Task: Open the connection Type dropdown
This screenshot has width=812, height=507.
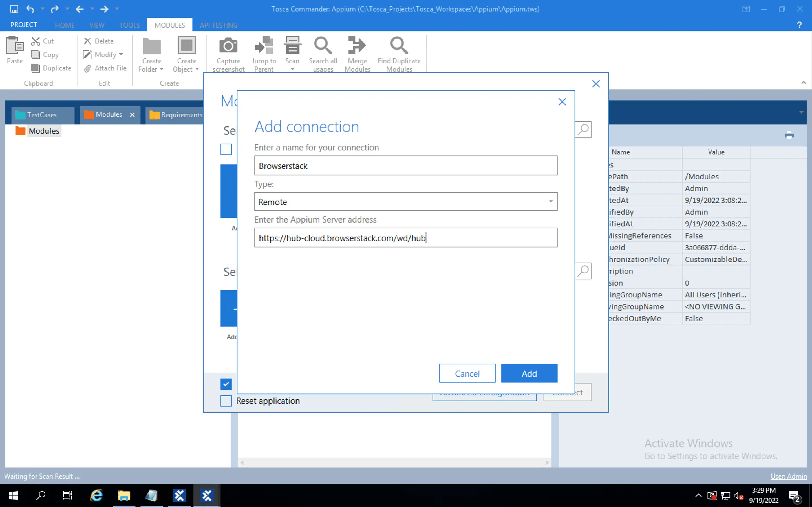Action: click(x=550, y=201)
